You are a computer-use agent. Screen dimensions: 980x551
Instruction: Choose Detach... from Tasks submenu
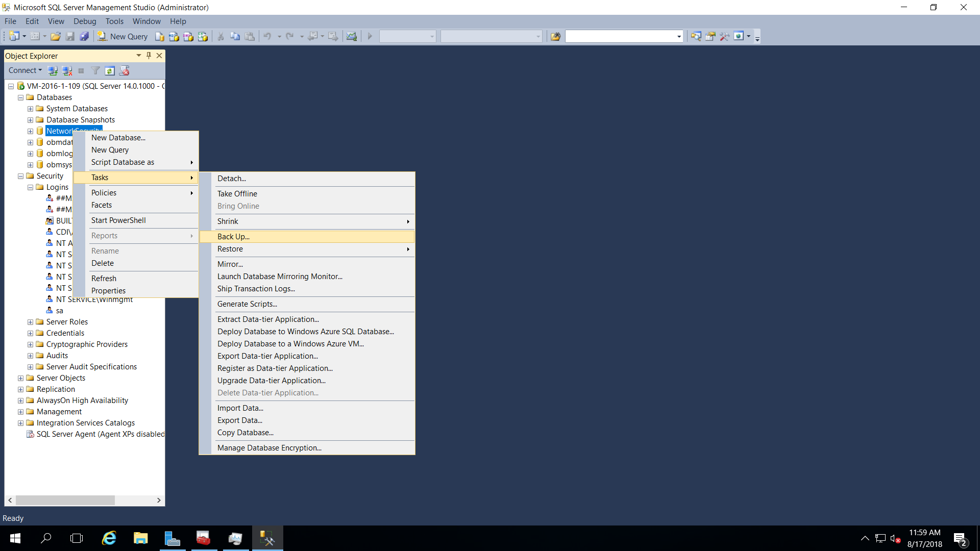(x=307, y=179)
